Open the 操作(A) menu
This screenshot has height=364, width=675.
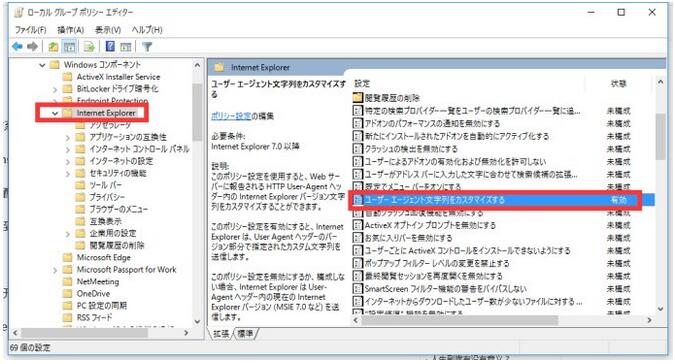[x=71, y=30]
